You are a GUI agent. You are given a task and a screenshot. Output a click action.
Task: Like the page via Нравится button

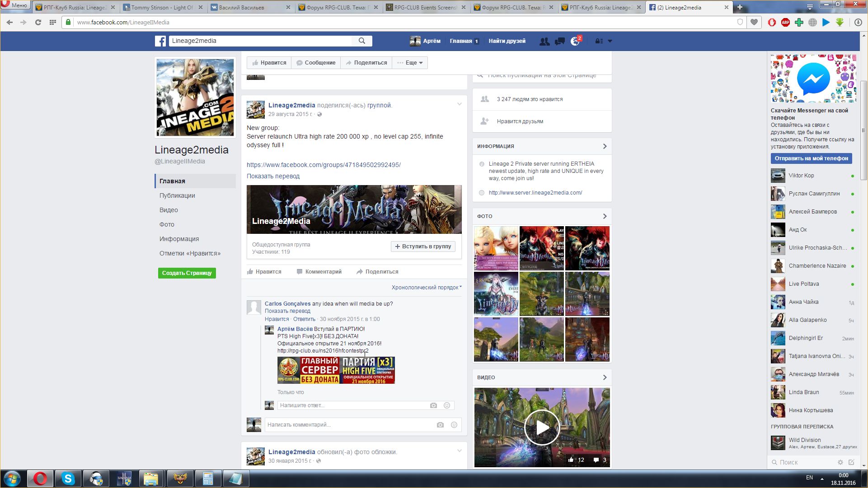tap(269, 63)
